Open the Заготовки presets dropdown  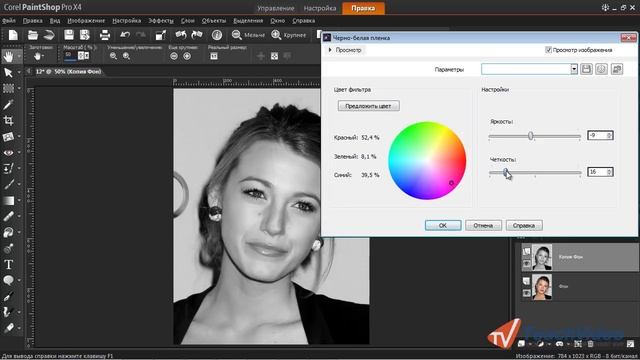pyautogui.click(x=40, y=56)
